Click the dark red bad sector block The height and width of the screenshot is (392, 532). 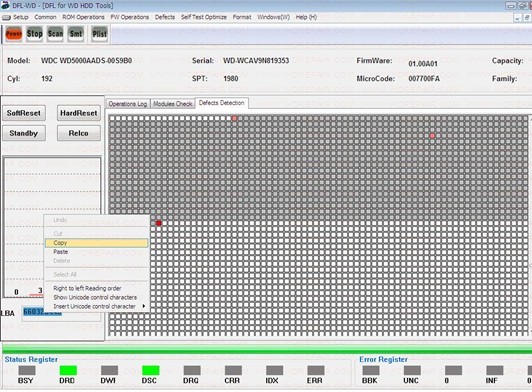[158, 223]
